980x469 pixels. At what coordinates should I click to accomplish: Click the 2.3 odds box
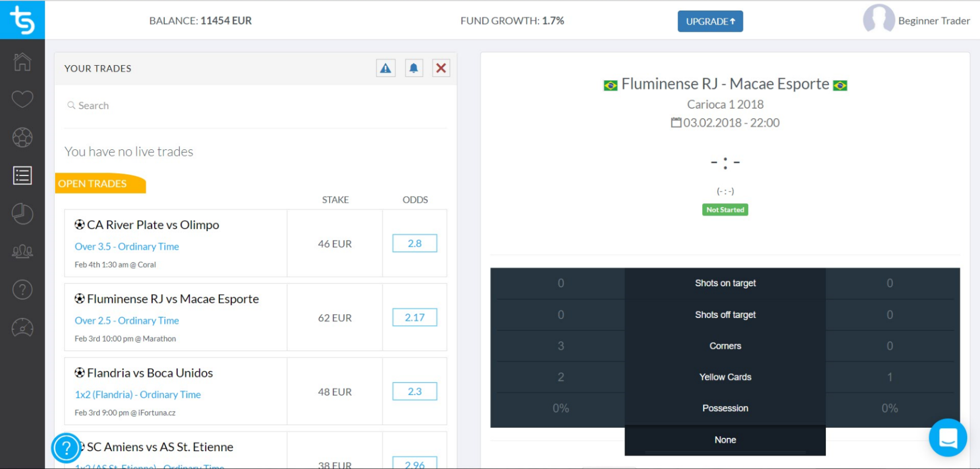415,392
